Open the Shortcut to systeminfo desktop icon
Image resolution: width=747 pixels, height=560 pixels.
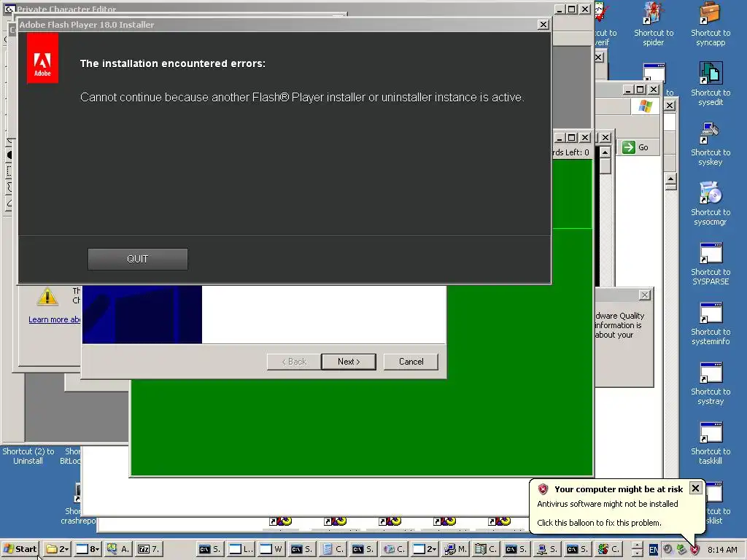(x=711, y=323)
